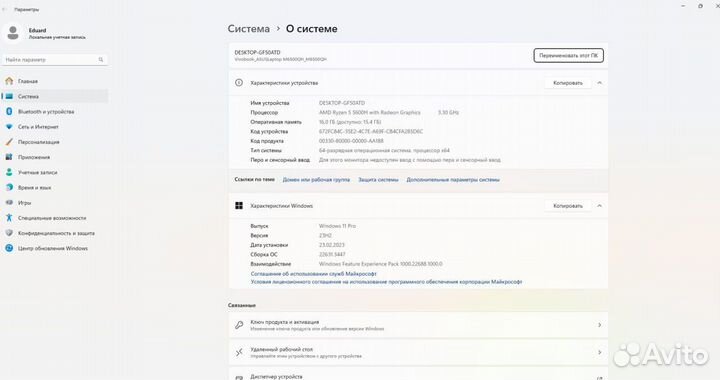
Task: Open Домен или рабочая группа link
Action: (316, 179)
